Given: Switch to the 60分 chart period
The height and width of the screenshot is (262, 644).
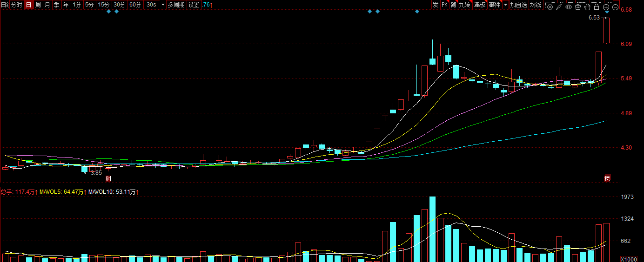Looking at the screenshot, I should pos(135,5).
